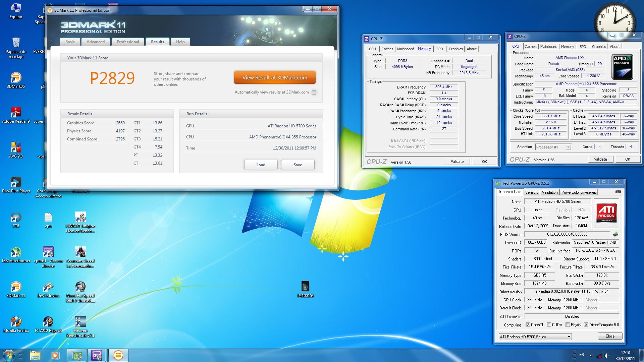This screenshot has width=644, height=362.
Task: Click the desktop analog clock gadget
Action: pyautogui.click(x=615, y=23)
